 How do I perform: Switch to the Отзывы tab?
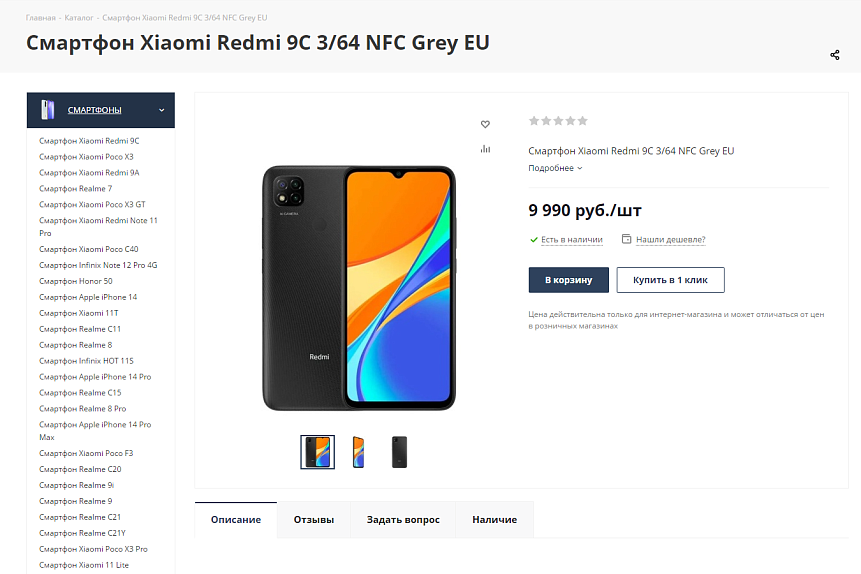(314, 520)
